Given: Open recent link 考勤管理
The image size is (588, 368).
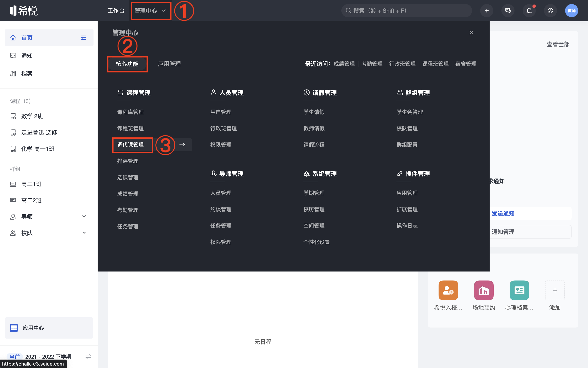Looking at the screenshot, I should 372,64.
